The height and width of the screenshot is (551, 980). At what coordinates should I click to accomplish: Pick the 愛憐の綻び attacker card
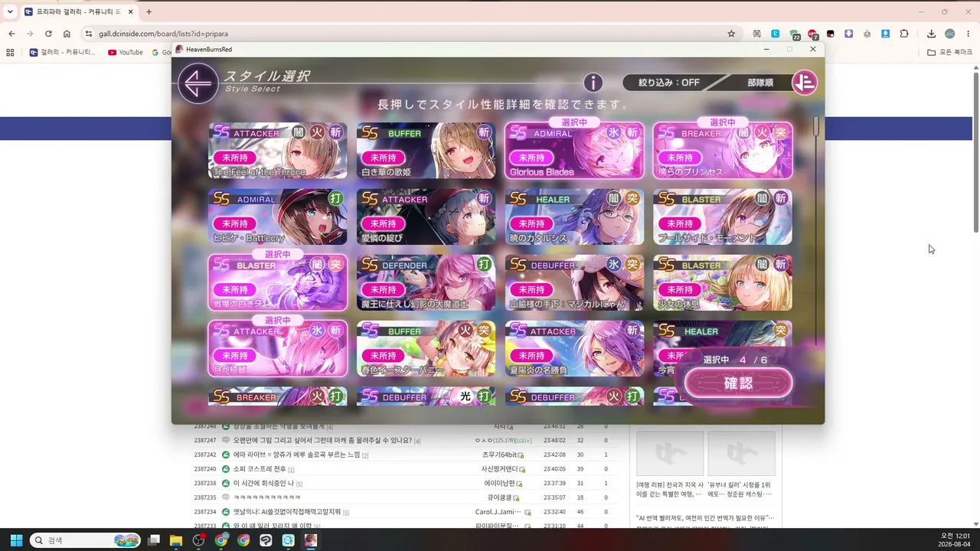pos(426,217)
